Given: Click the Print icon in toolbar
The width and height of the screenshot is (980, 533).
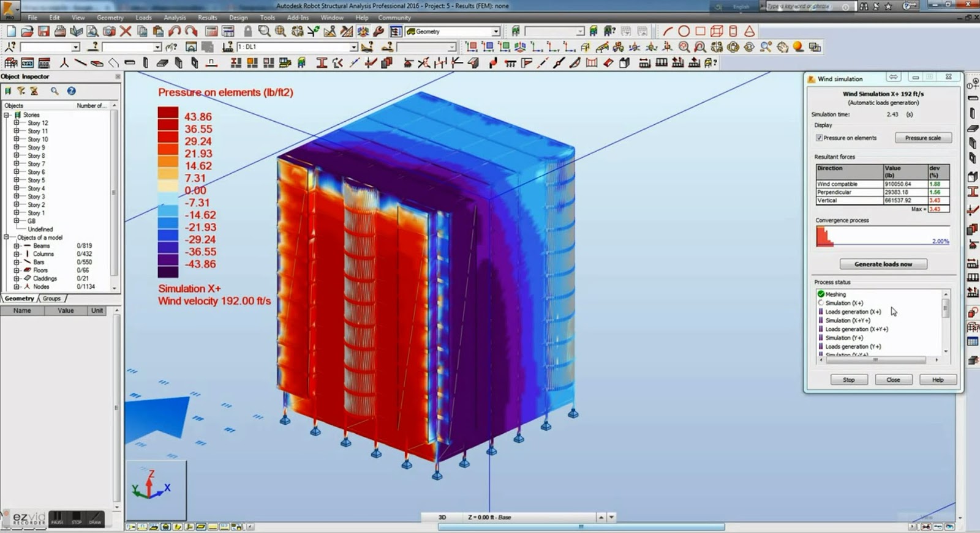Looking at the screenshot, I should [x=60, y=31].
